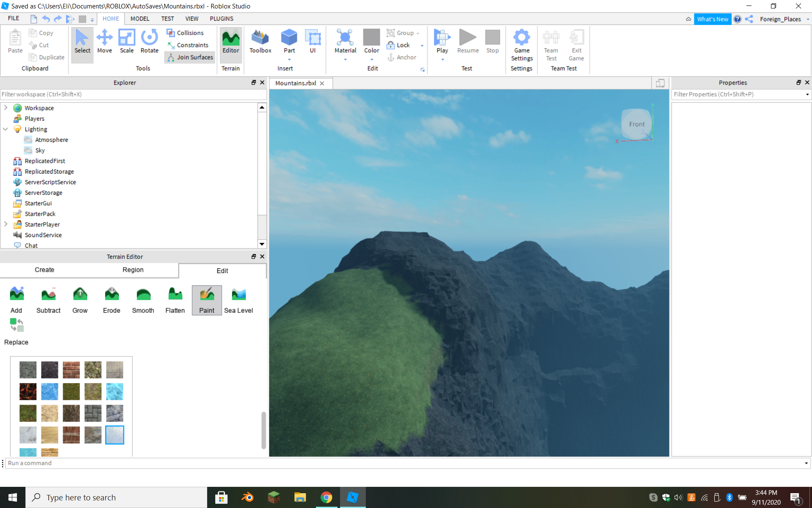Open the Sea Level tool
Viewport: 812px width, 508px height.
239,300
